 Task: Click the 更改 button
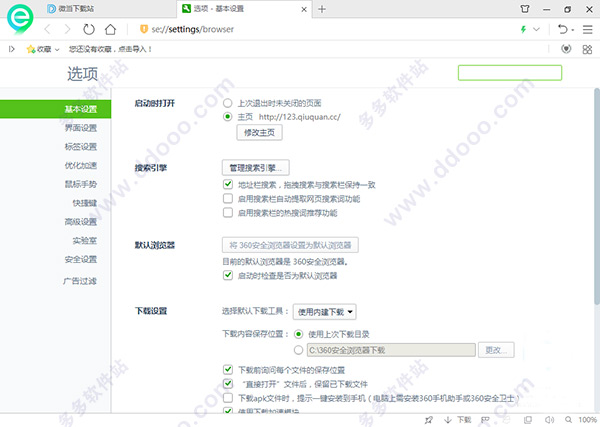496,350
